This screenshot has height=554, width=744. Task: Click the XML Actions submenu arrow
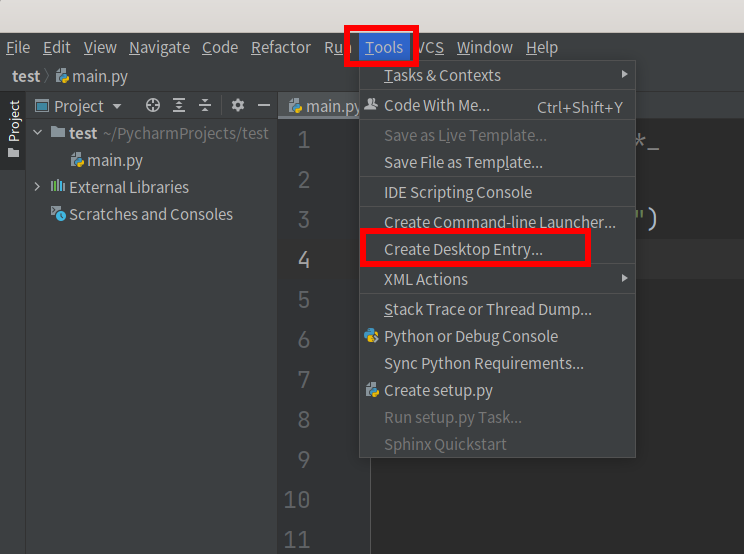coord(624,278)
